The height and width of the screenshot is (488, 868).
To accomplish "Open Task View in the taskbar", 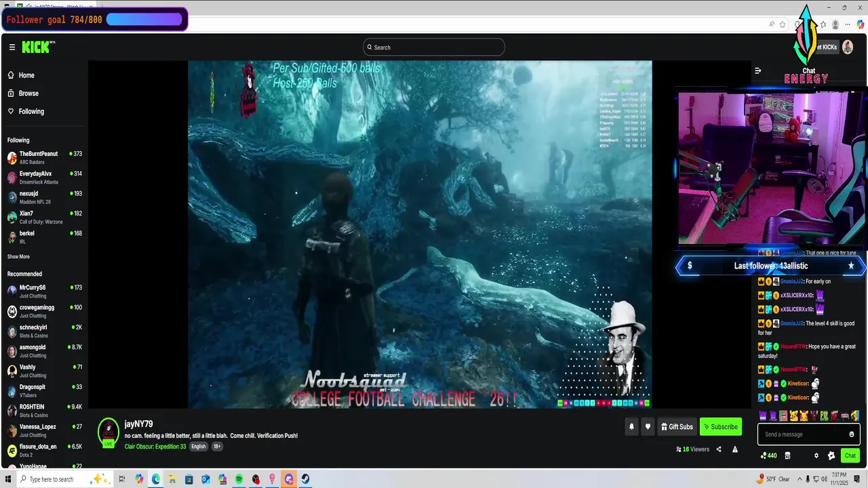I will pyautogui.click(x=122, y=479).
